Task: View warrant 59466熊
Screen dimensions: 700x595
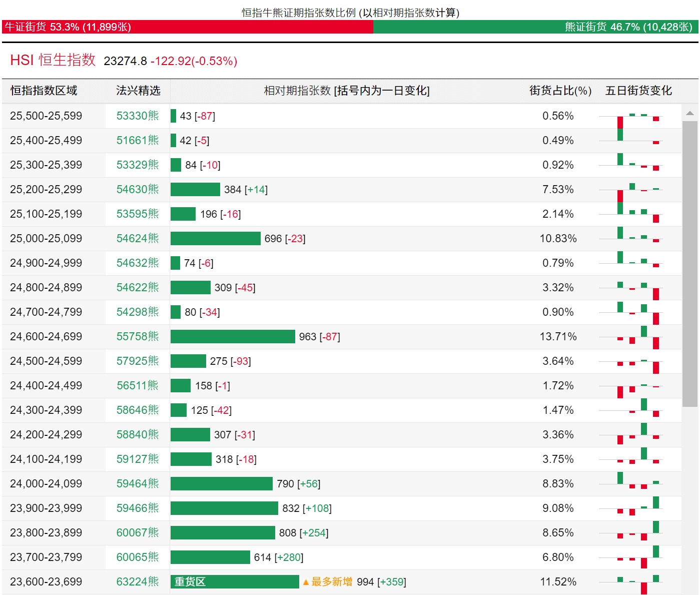Action: 138,508
